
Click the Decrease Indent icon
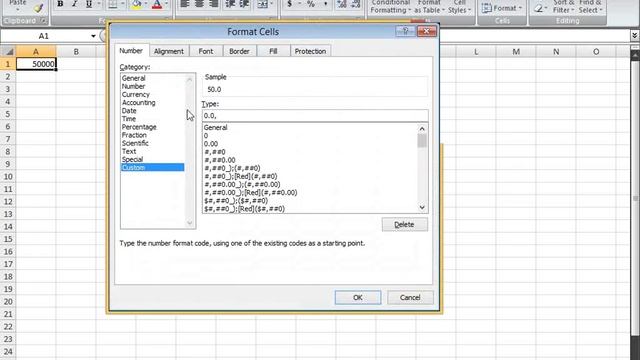[230, 4]
